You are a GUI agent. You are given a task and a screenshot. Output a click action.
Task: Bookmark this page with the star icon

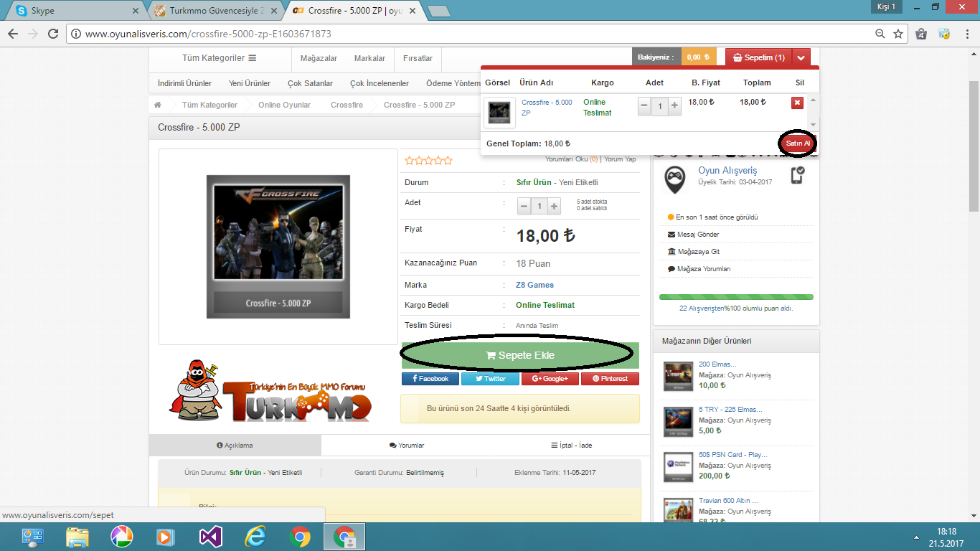point(898,34)
